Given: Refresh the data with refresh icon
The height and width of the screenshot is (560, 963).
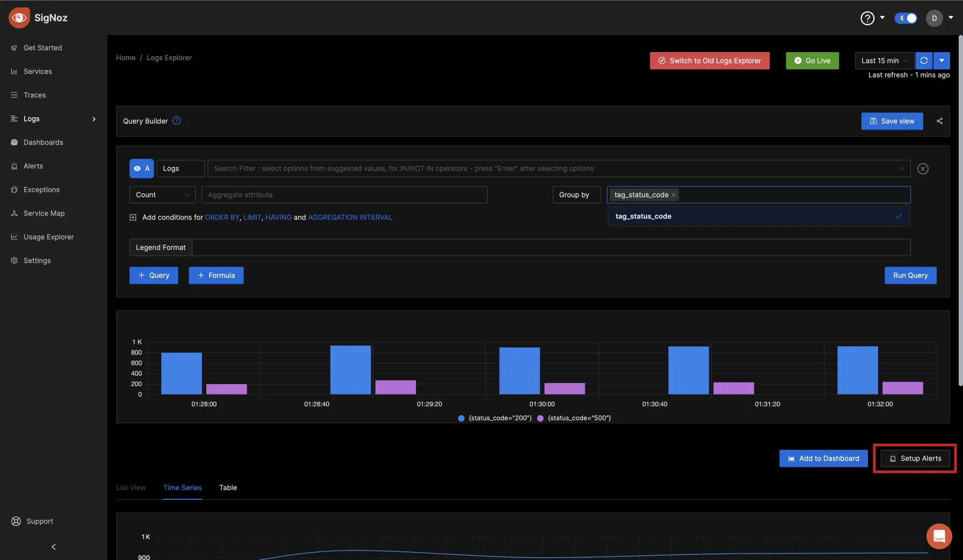Looking at the screenshot, I should tap(924, 61).
